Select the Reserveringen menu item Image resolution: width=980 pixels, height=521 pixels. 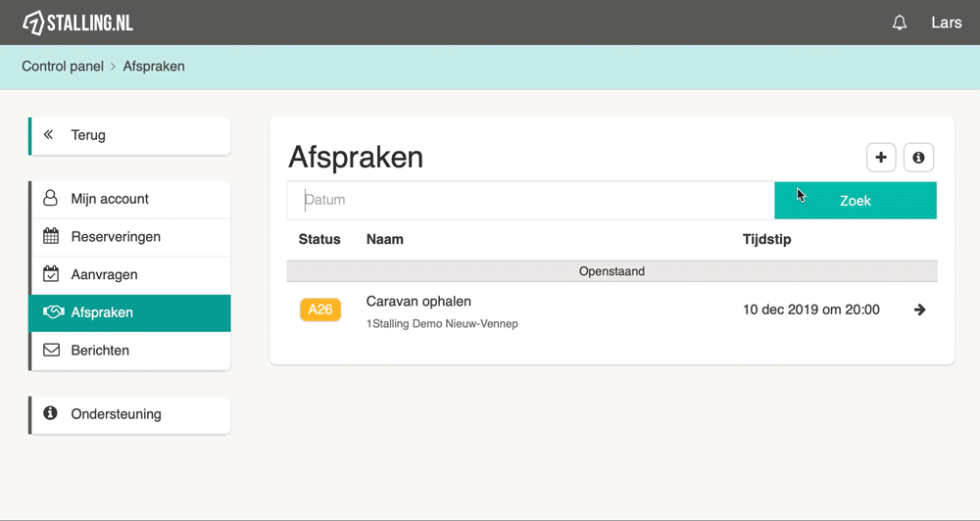pyautogui.click(x=130, y=237)
